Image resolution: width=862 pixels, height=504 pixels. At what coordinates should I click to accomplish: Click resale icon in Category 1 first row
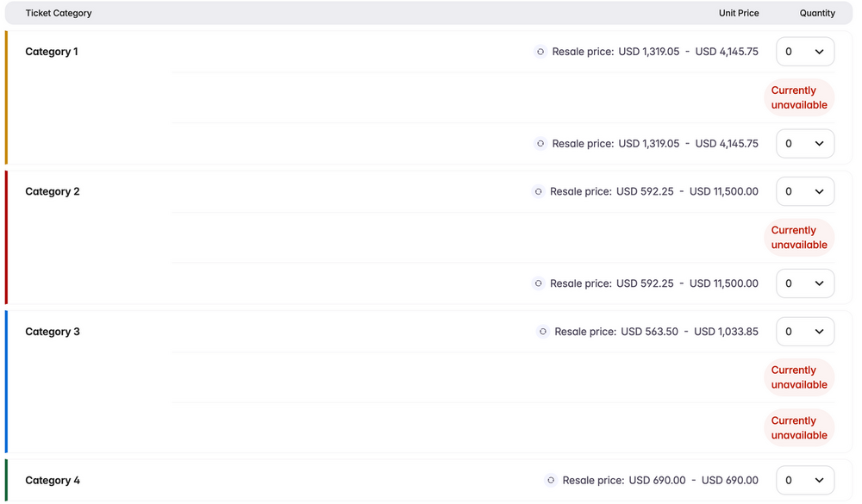pos(540,52)
